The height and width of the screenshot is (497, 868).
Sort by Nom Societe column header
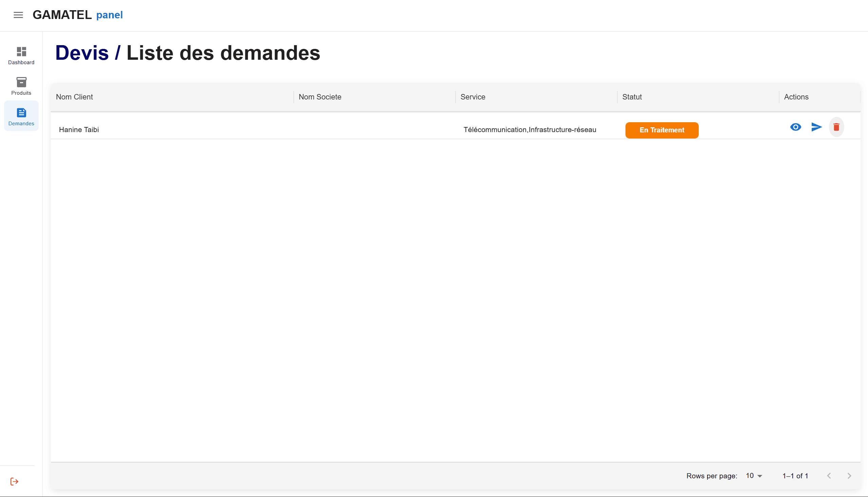coord(320,97)
